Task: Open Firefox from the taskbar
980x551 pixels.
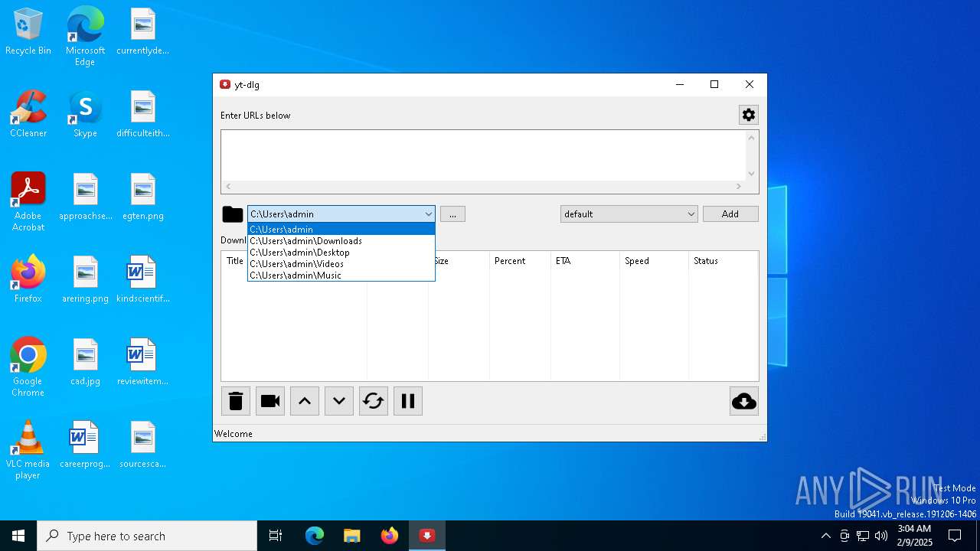Action: pyautogui.click(x=390, y=536)
